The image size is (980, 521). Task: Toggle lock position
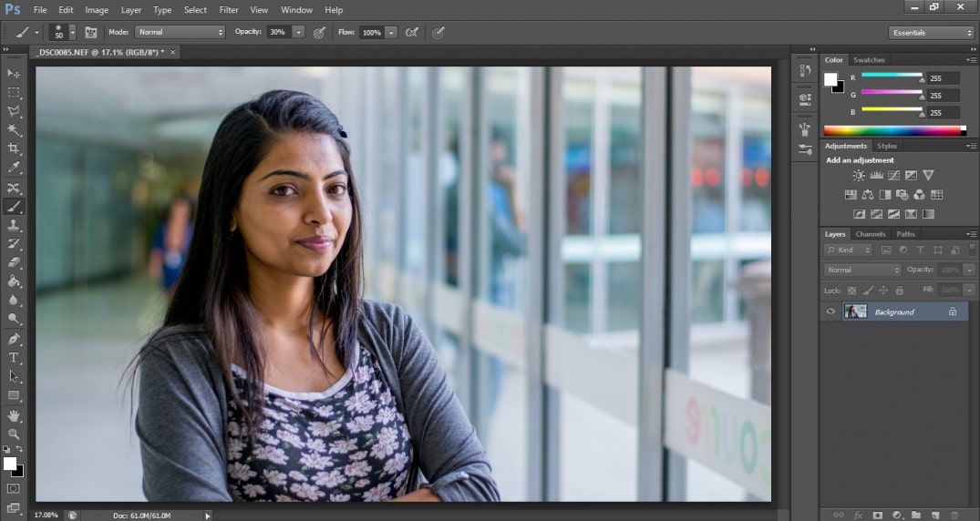pyautogui.click(x=883, y=291)
